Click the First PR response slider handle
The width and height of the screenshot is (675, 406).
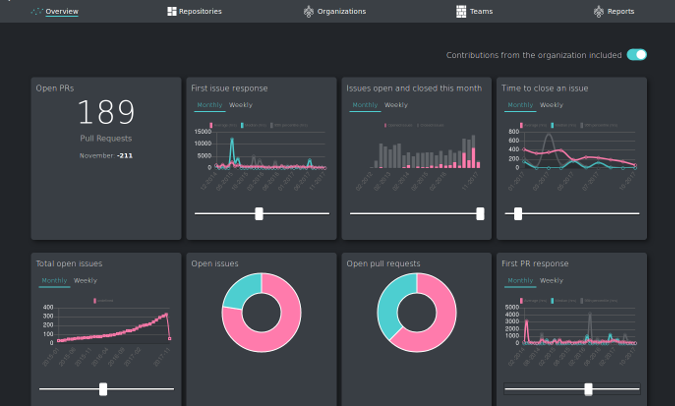click(588, 389)
